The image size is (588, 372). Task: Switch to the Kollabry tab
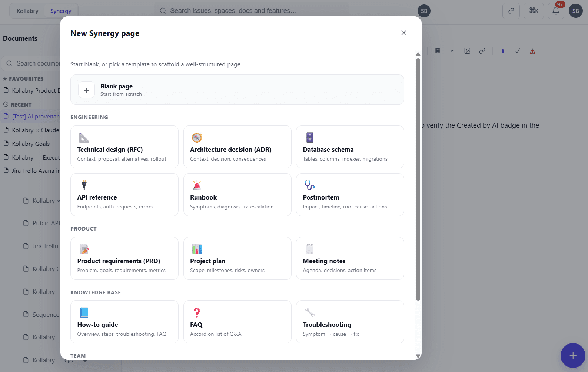click(27, 11)
